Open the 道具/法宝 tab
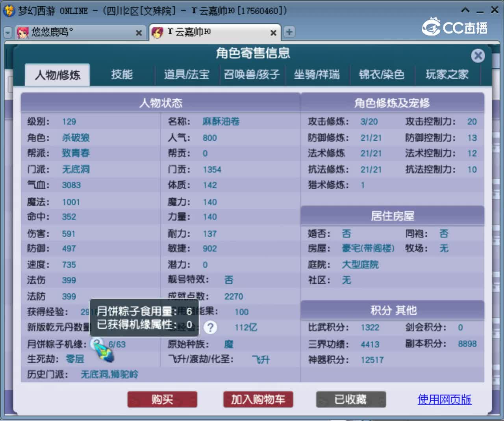Viewport: 504px width, 421px height. tap(187, 74)
